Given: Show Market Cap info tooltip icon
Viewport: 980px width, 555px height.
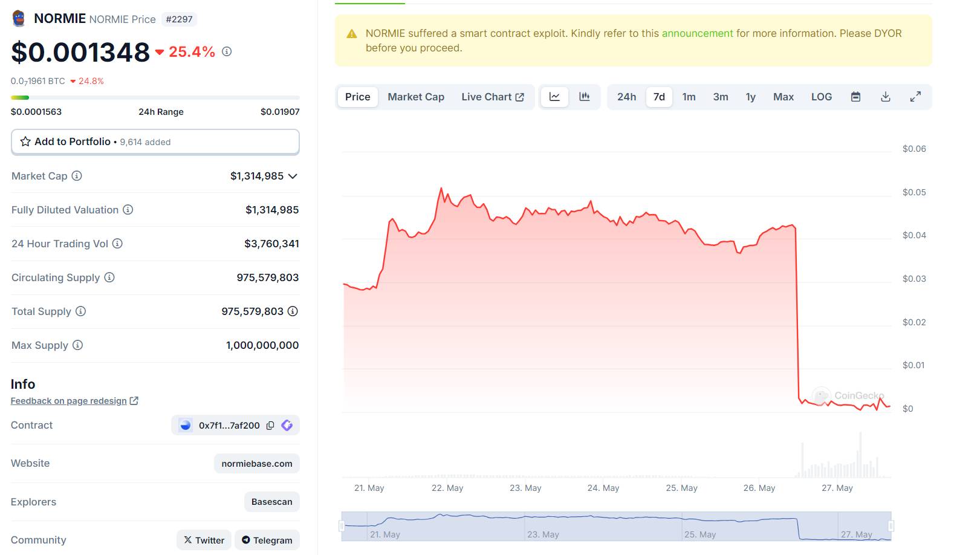Looking at the screenshot, I should pos(77,176).
